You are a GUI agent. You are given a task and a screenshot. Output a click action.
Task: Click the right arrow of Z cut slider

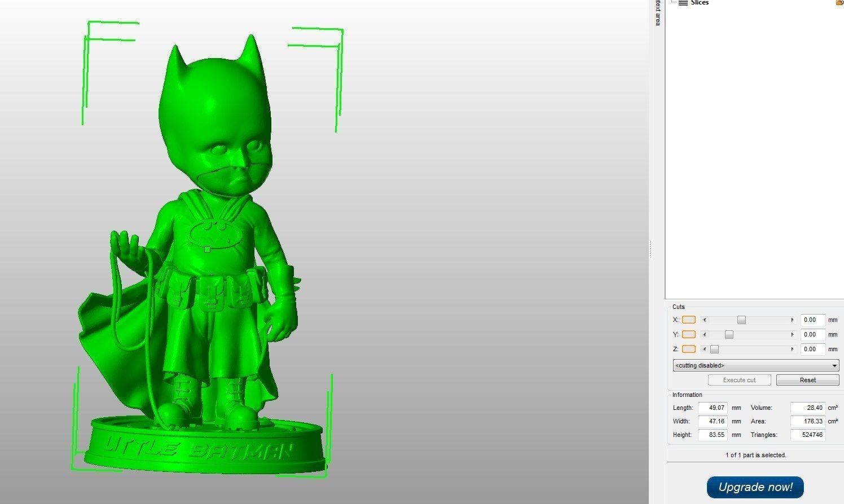[x=792, y=350]
